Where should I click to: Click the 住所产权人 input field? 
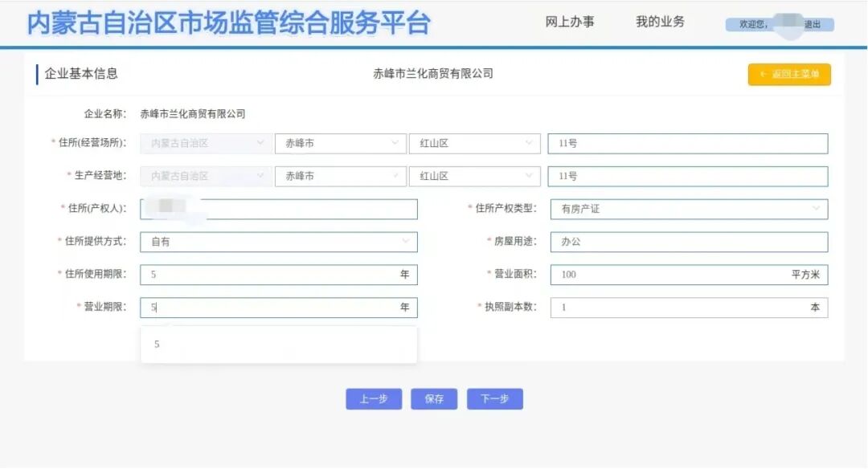[x=278, y=209]
